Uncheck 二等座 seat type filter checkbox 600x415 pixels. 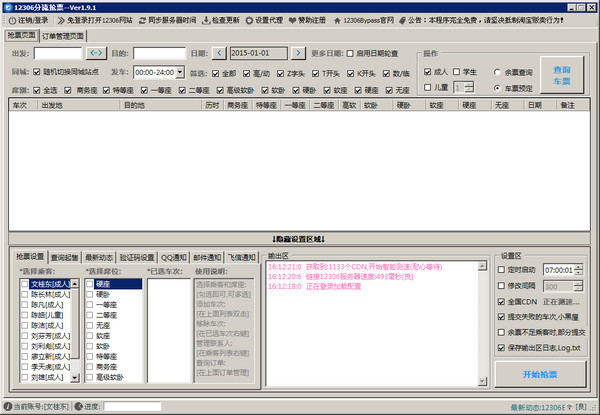click(x=182, y=90)
